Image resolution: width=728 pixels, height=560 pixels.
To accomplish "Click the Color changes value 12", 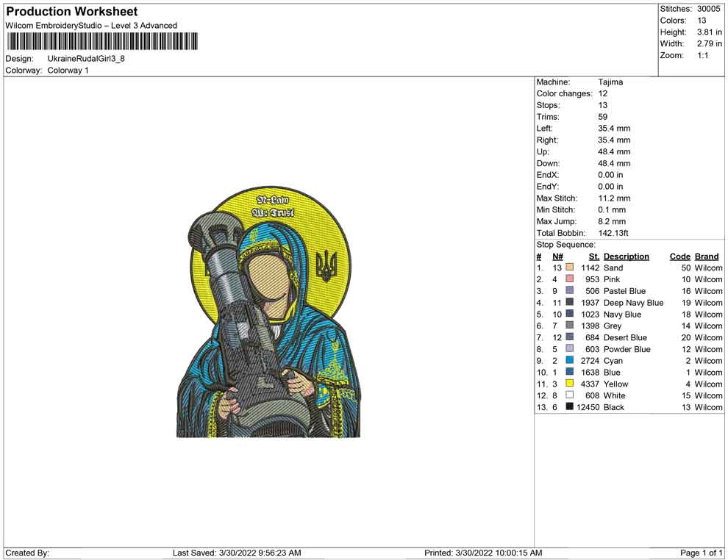I will tap(603, 93).
